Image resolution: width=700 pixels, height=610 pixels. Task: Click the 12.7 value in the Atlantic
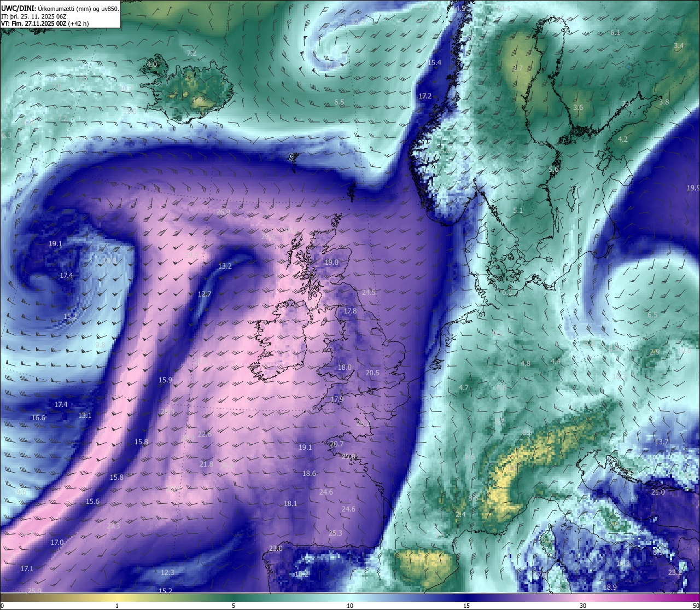click(x=204, y=294)
